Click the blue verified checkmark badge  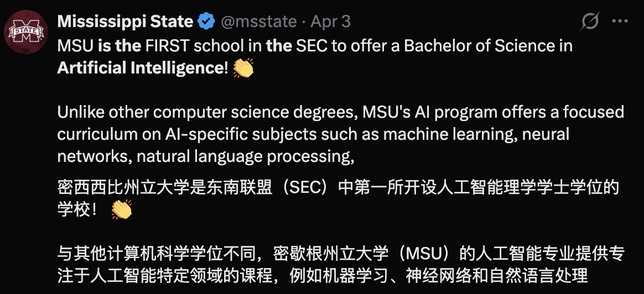coord(206,22)
